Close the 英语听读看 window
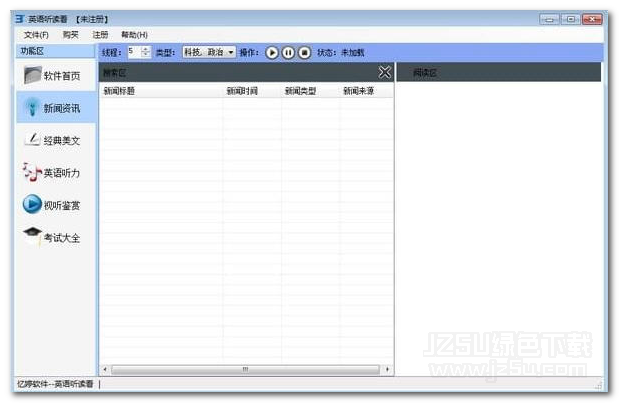 (x=592, y=19)
